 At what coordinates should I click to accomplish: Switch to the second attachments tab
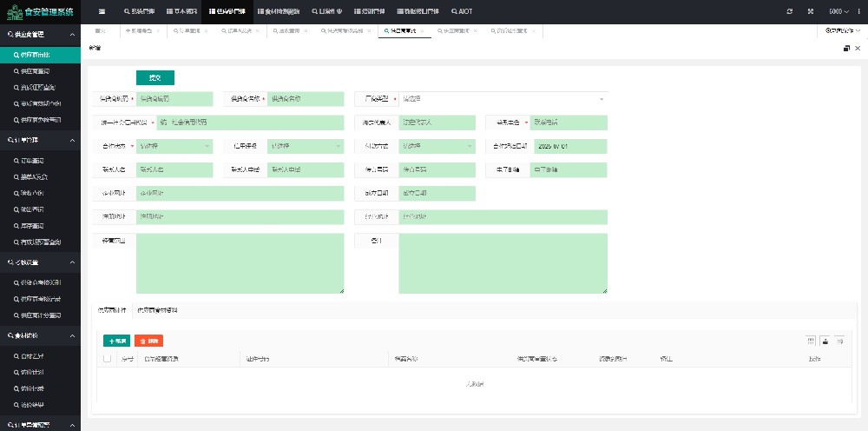pyautogui.click(x=157, y=310)
